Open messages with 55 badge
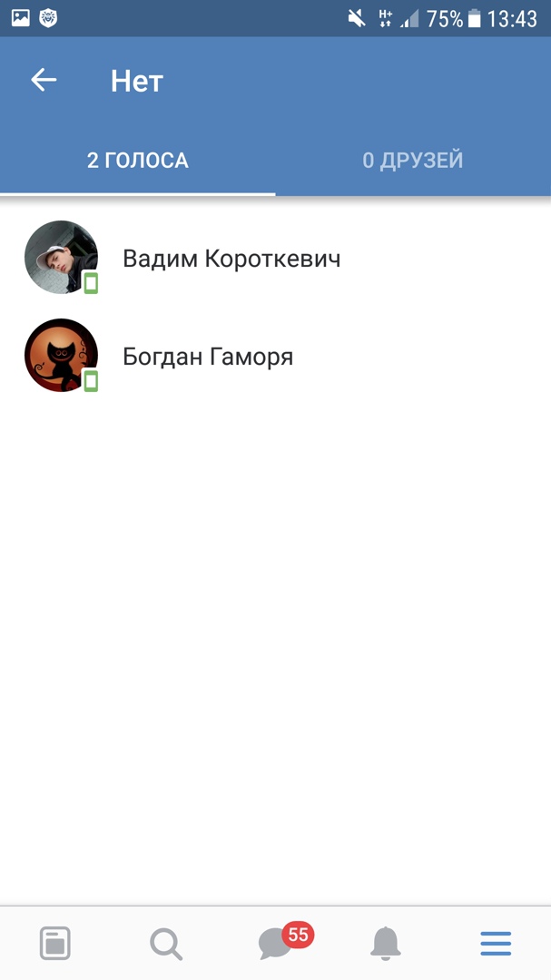The width and height of the screenshot is (551, 980). click(x=286, y=940)
